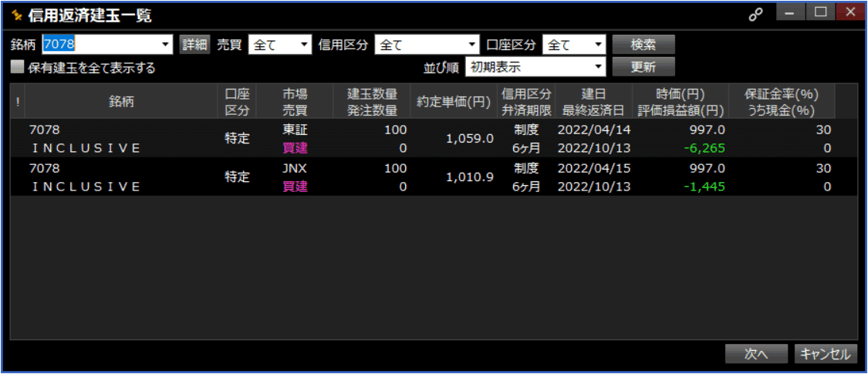868x374 pixels.
Task: Click the date 2022/04/15
Action: (x=594, y=167)
